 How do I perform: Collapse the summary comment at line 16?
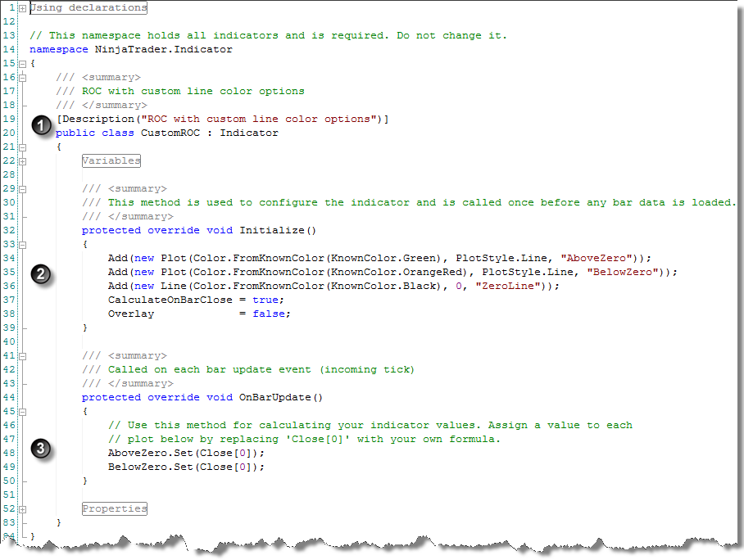tap(22, 78)
